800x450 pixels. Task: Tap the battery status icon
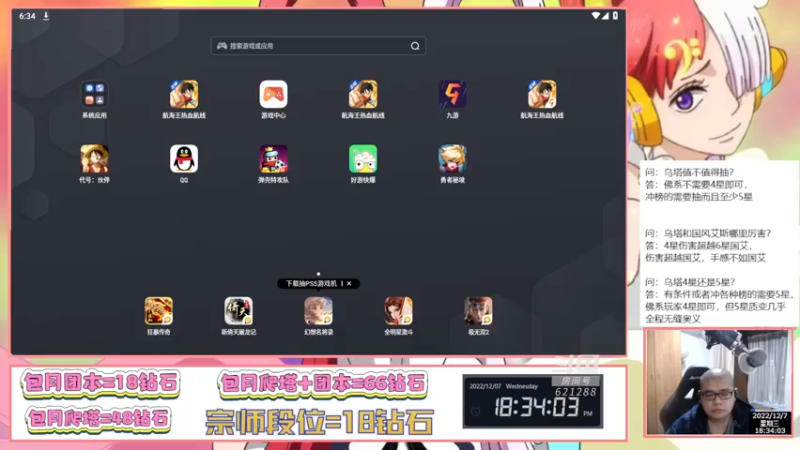pyautogui.click(x=615, y=16)
